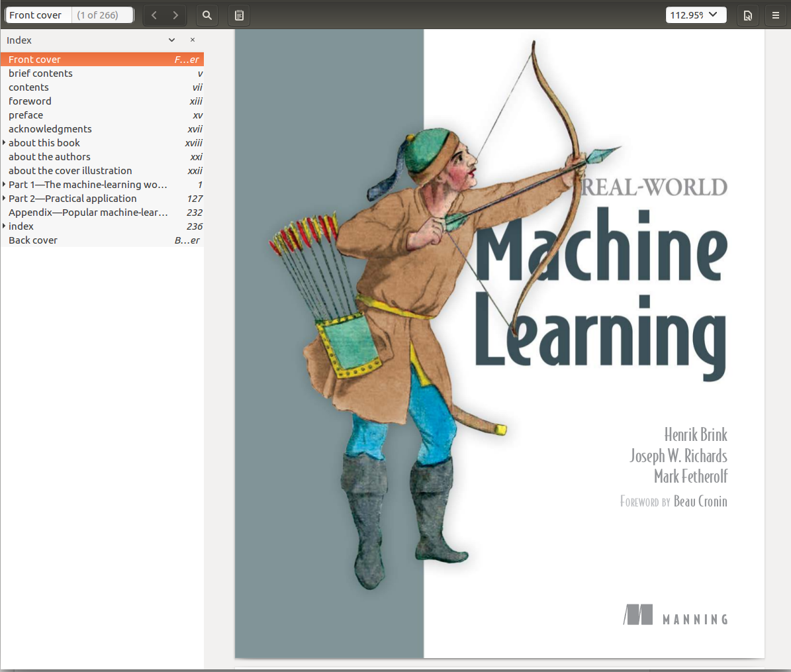Jump to 'brief contents' page

click(103, 73)
